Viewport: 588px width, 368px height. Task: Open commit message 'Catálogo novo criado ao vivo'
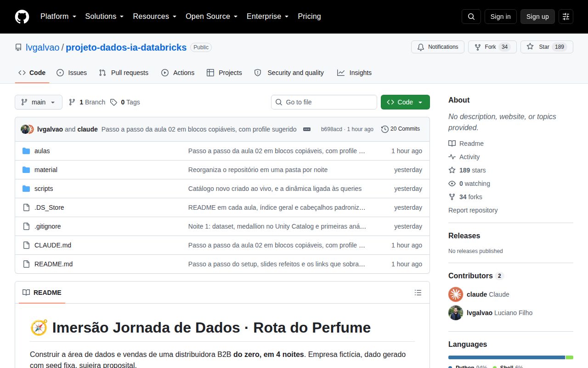tap(275, 189)
